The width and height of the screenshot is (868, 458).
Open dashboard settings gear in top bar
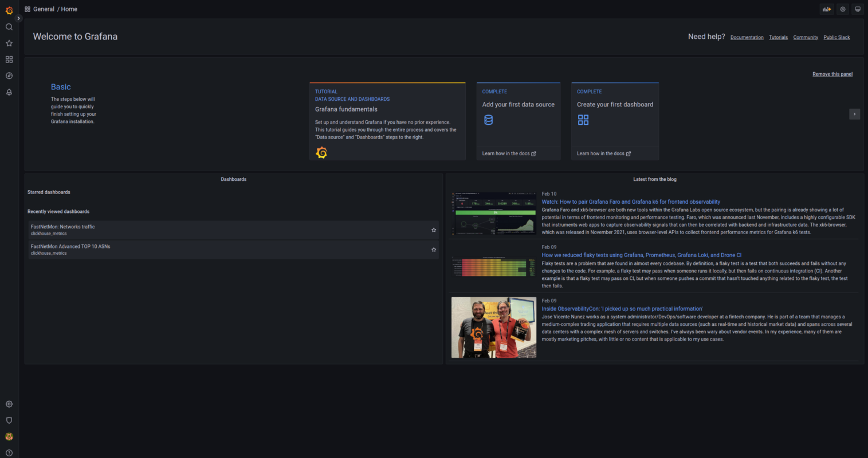(x=842, y=9)
